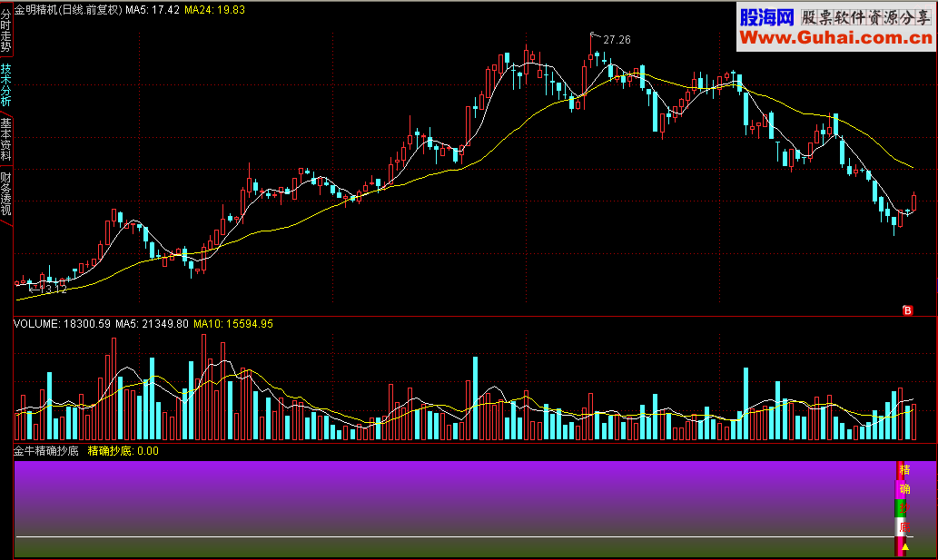Select the 财务透视 side tab
Screen dimensions: 938x560
click(6, 193)
